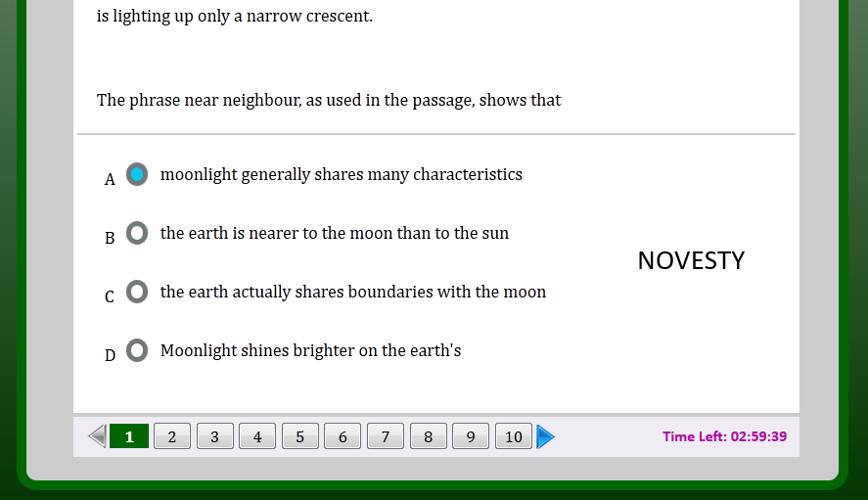Select radio option D

click(x=137, y=350)
